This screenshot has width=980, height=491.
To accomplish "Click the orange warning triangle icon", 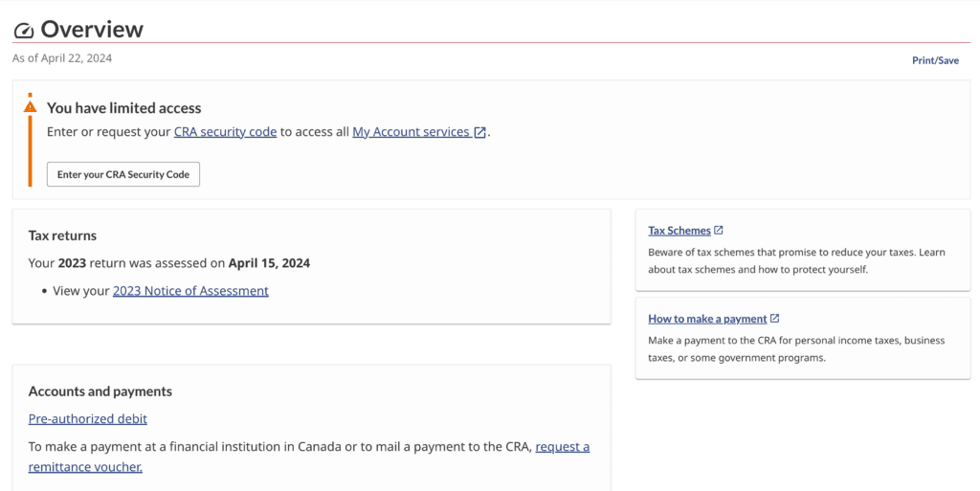I will click(30, 107).
